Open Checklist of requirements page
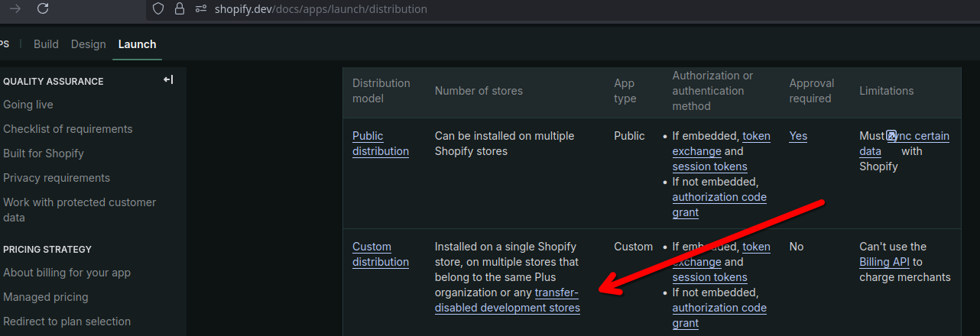The width and height of the screenshot is (980, 336). click(x=68, y=129)
